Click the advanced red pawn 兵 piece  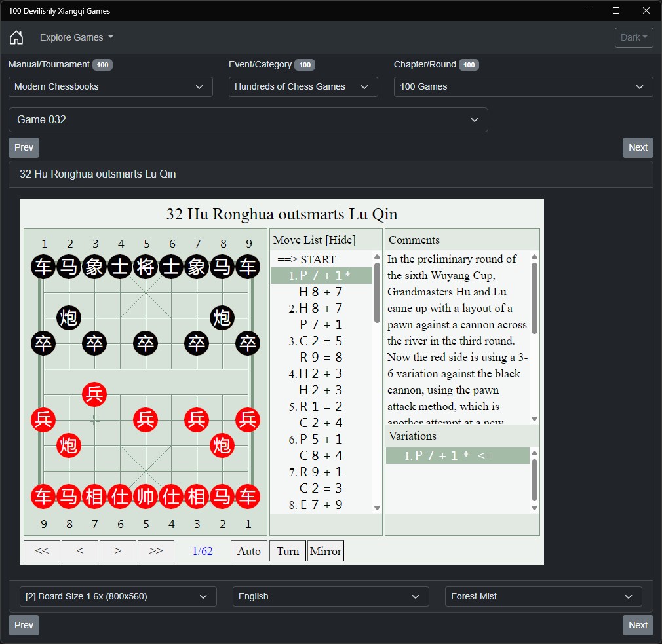click(94, 394)
